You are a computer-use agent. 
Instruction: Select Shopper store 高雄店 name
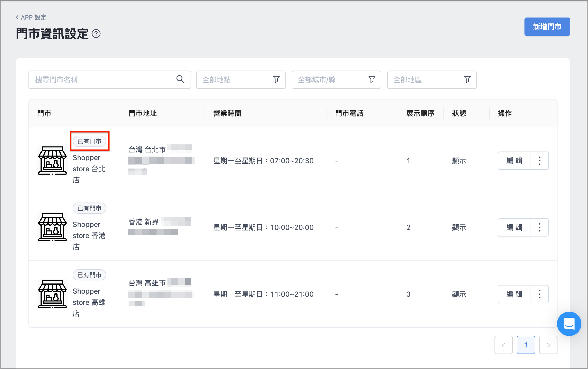(x=89, y=302)
